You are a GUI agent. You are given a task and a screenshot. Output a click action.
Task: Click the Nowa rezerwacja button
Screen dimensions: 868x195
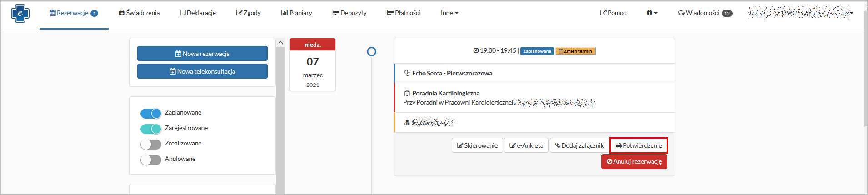point(202,54)
